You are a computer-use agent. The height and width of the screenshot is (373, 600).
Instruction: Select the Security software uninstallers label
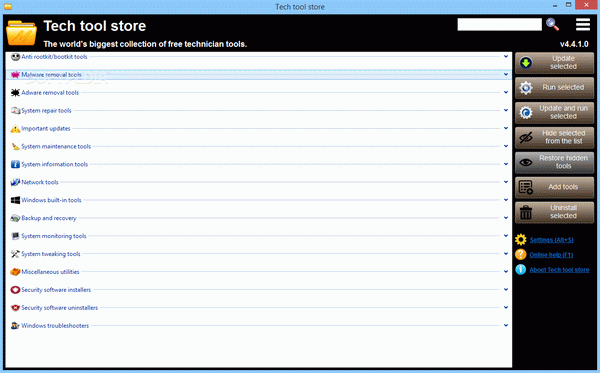(x=59, y=308)
